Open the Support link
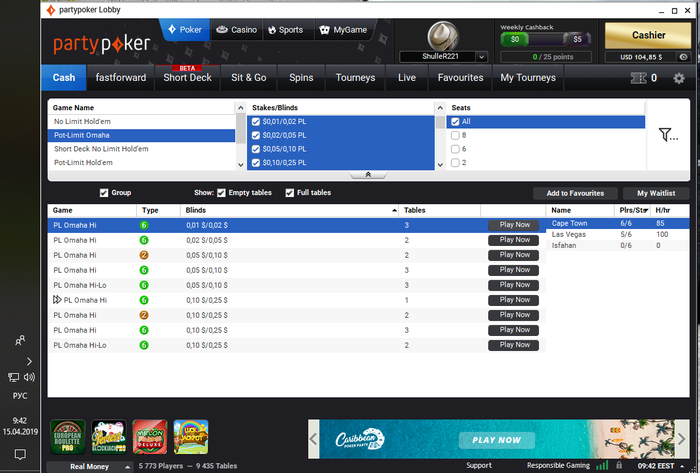Screen dimensions: 700x473 click(479, 465)
